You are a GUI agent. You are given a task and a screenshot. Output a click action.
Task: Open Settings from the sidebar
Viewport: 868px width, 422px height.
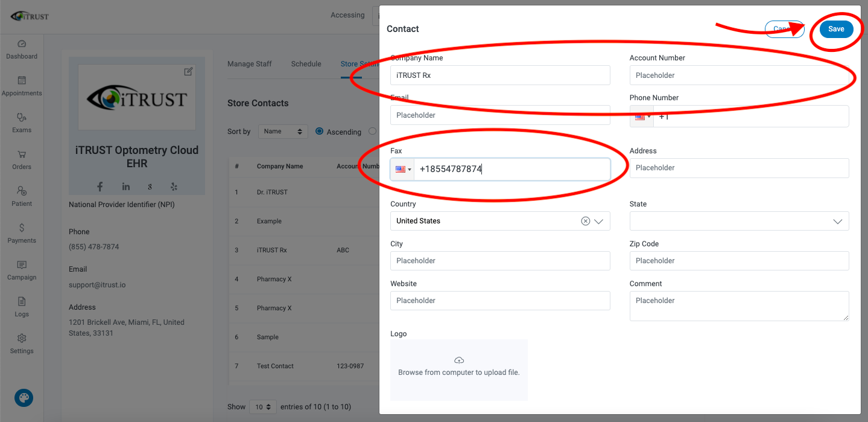[22, 344]
